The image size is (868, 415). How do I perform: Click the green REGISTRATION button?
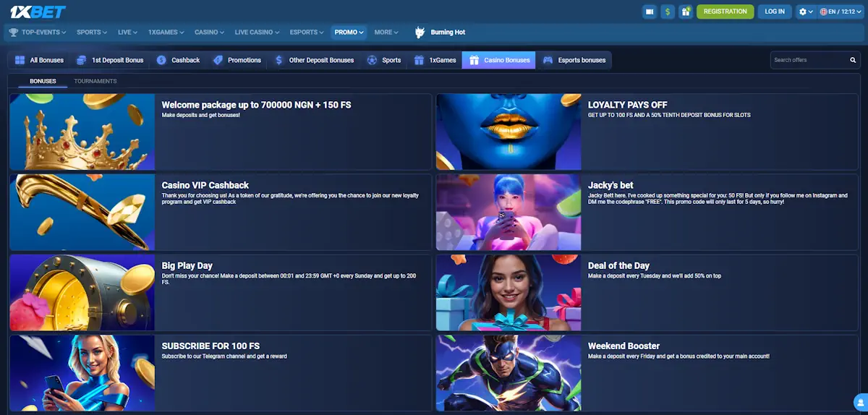click(725, 12)
